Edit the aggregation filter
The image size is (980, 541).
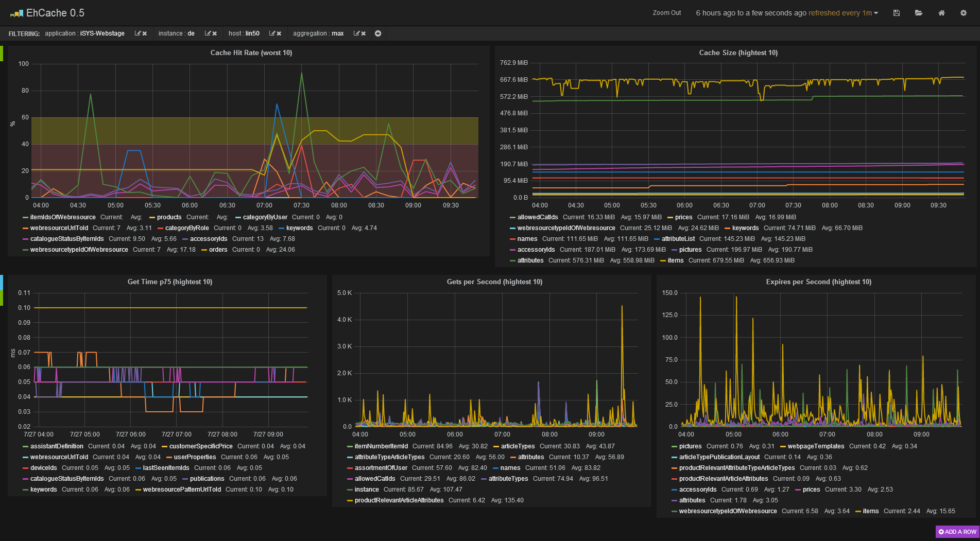click(x=356, y=33)
